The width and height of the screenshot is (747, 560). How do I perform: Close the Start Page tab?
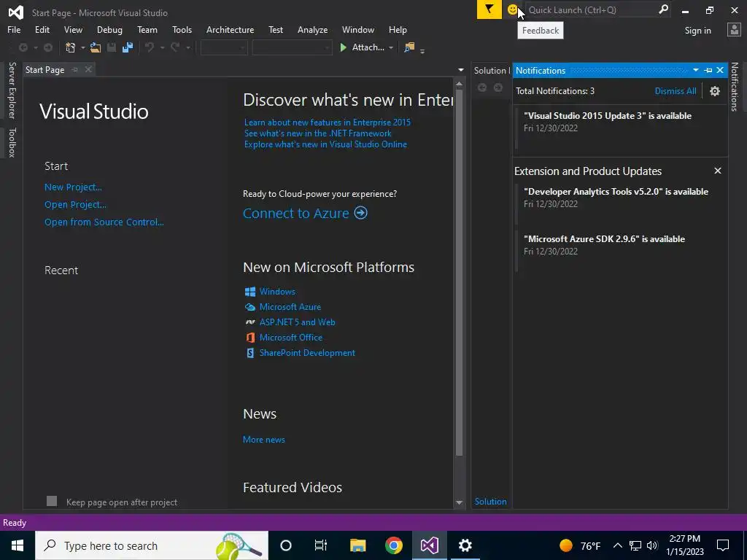88,69
